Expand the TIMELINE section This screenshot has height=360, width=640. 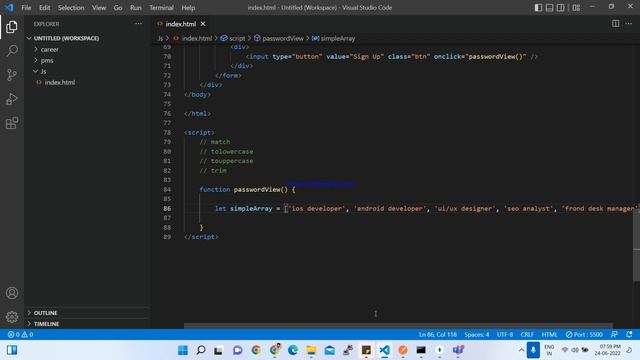coord(46,324)
